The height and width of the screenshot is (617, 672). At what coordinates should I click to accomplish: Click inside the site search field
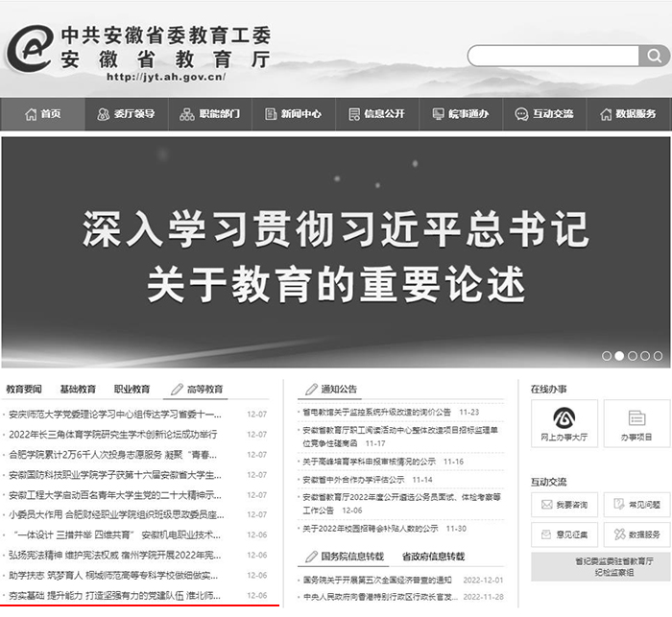538,57
